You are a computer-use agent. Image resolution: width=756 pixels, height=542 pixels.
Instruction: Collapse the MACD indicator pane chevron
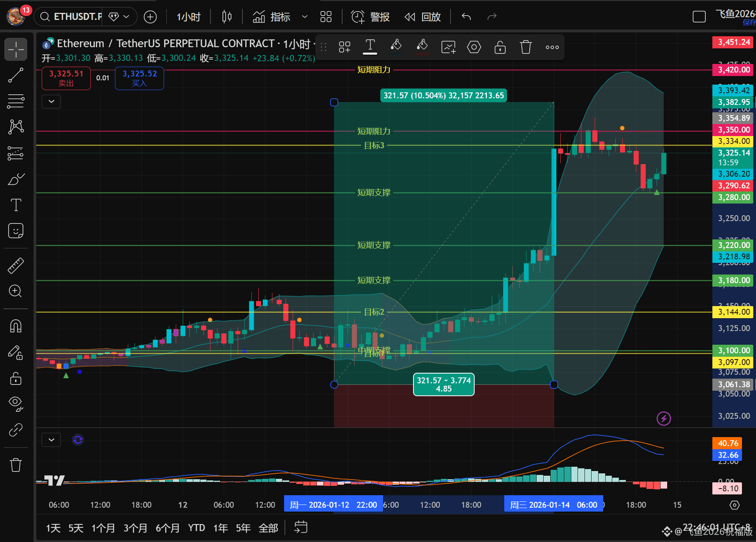point(51,440)
